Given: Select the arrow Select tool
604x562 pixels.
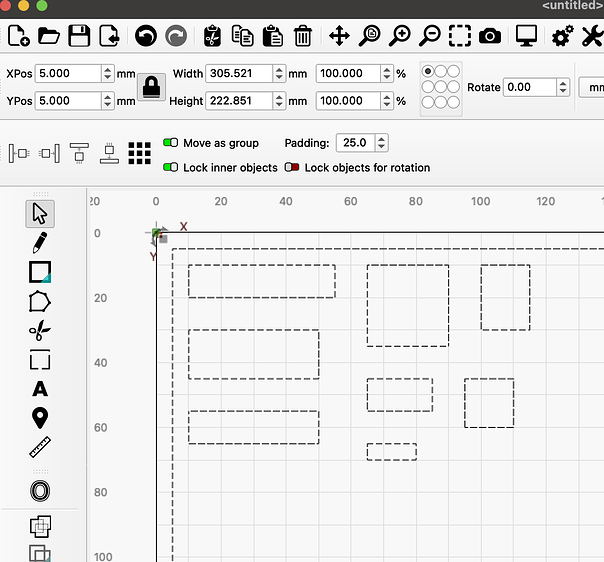Looking at the screenshot, I should click(40, 214).
